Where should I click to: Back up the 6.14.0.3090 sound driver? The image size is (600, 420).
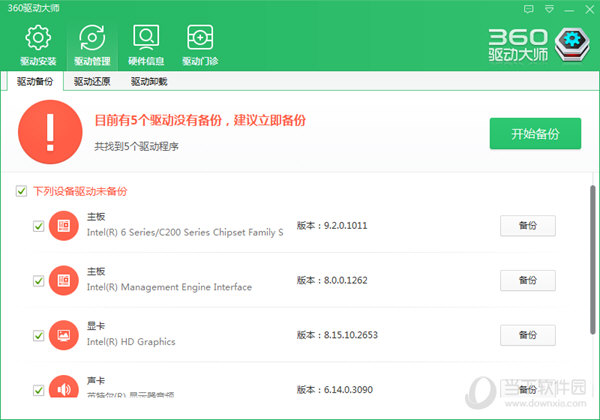(x=528, y=389)
